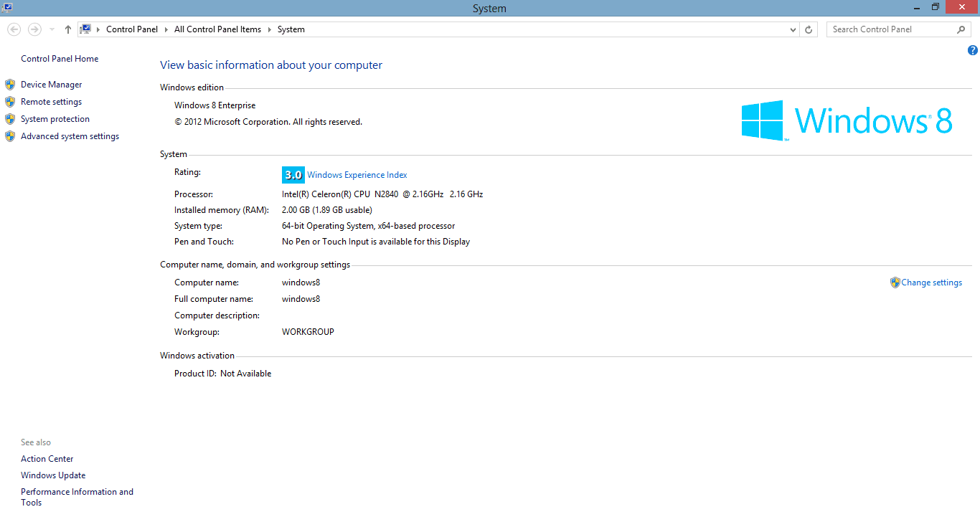
Task: Open the Recent locations dropdown arrow
Action: click(52, 29)
